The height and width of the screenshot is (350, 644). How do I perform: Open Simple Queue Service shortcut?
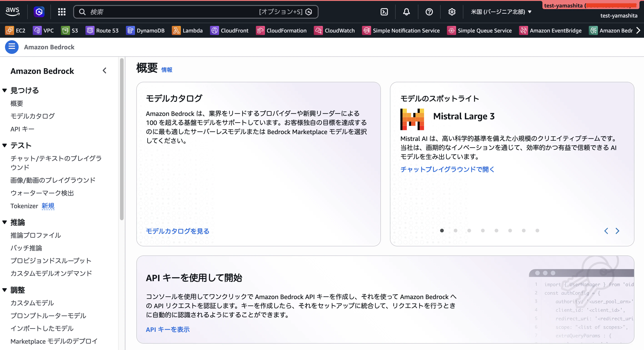pos(479,30)
